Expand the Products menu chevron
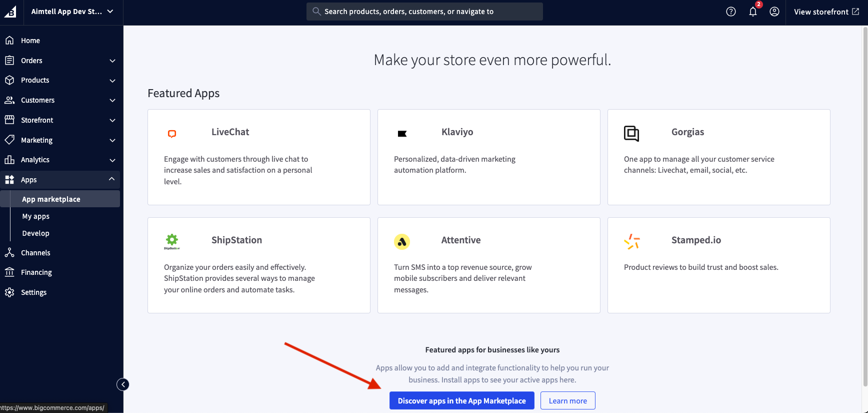 click(112, 81)
